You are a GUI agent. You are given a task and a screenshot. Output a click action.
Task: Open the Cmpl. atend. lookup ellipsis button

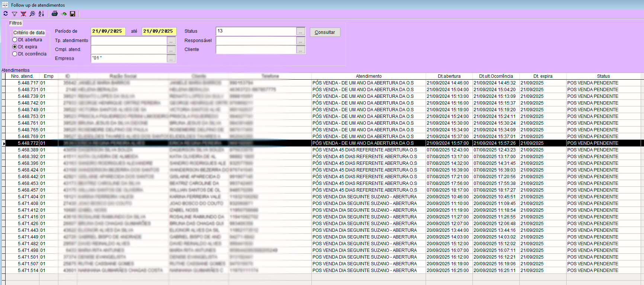click(171, 49)
